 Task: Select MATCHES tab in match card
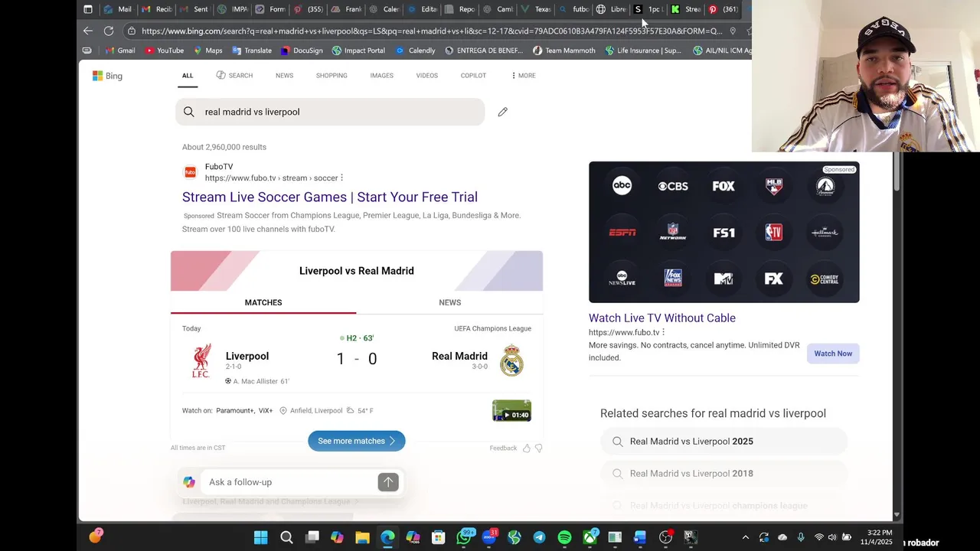point(263,302)
